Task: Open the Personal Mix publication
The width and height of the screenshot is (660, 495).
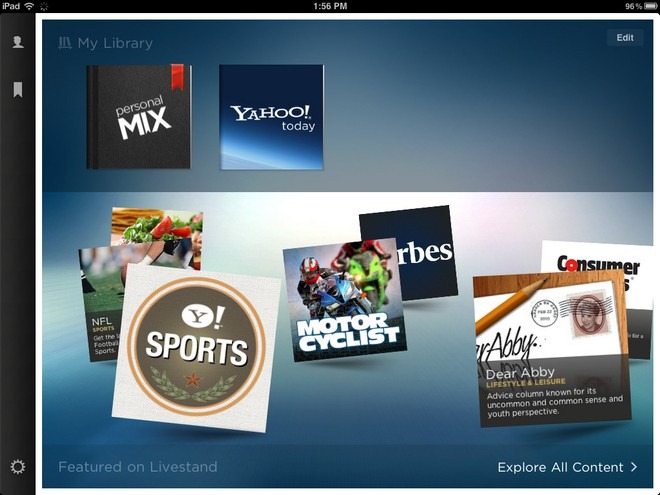Action: point(139,117)
